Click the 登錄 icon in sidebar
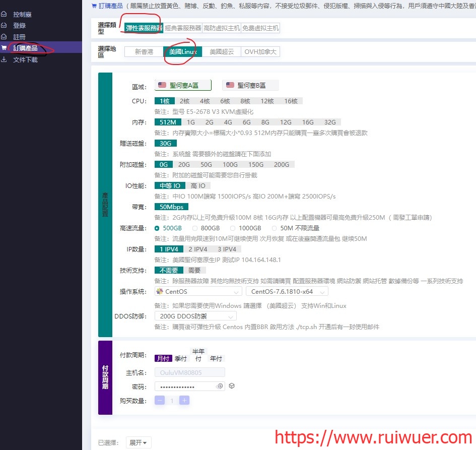This screenshot has width=476, height=450. click(x=4, y=25)
